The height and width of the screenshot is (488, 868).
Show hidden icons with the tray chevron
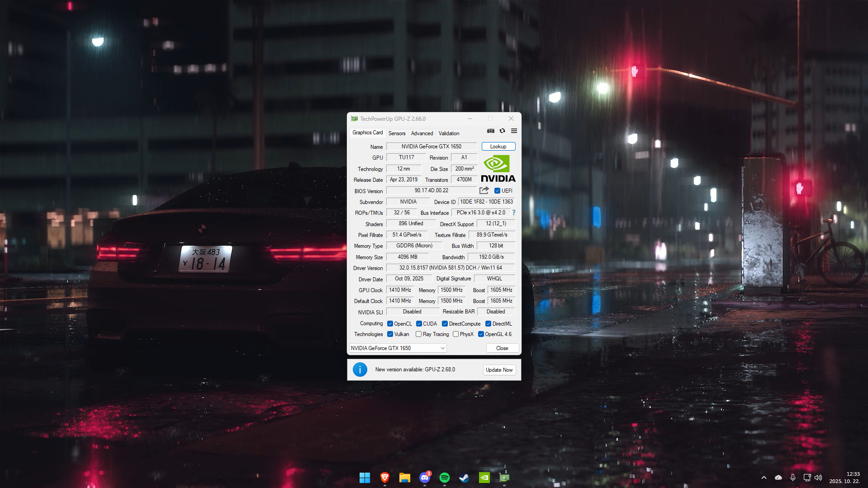click(x=764, y=478)
